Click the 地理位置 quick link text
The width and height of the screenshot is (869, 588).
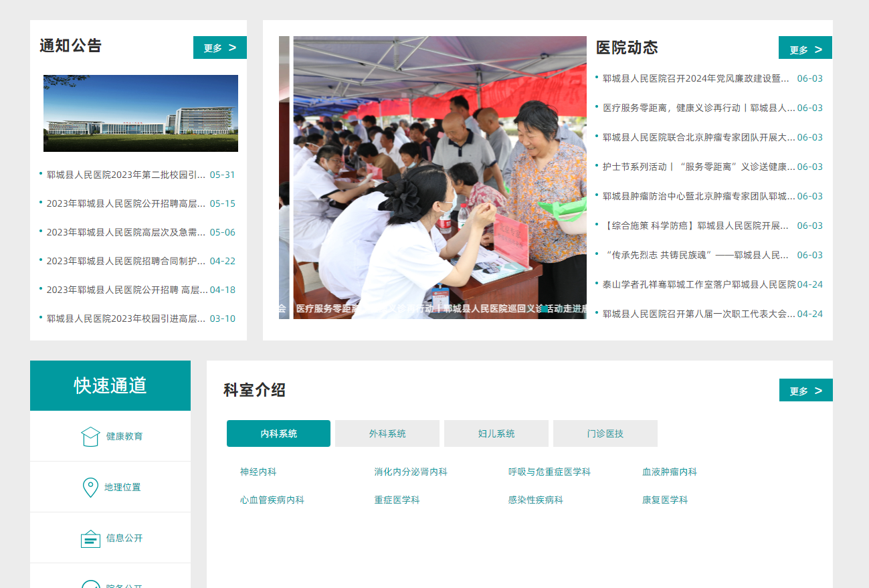[122, 487]
